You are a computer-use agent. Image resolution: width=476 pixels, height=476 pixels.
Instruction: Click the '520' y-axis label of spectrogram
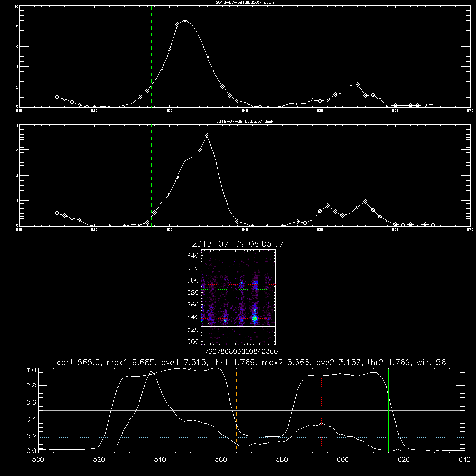coord(193,329)
